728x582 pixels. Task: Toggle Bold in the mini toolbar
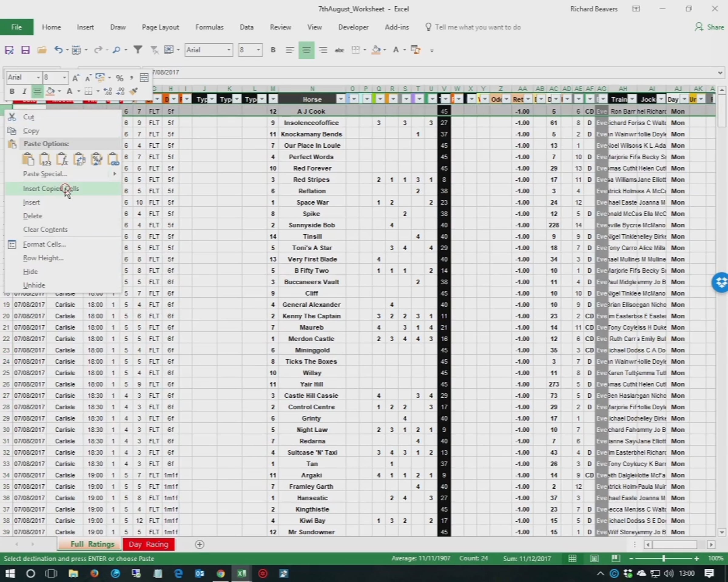click(12, 91)
